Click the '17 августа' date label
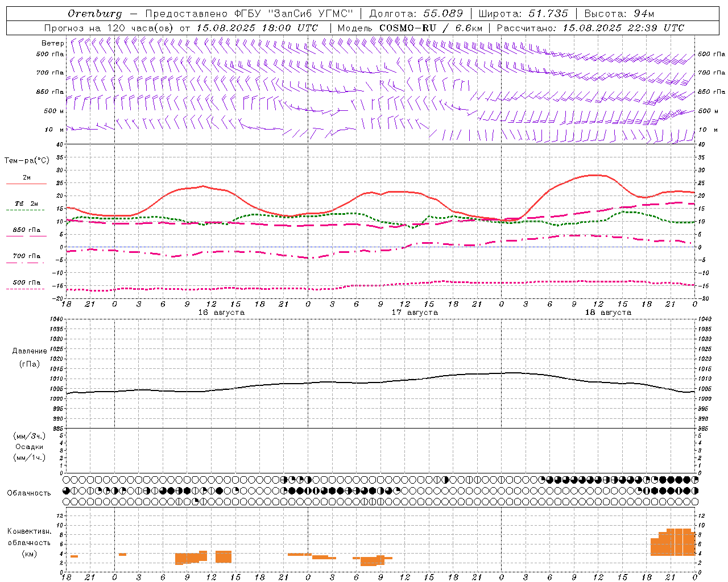The image size is (728, 582). tap(415, 313)
